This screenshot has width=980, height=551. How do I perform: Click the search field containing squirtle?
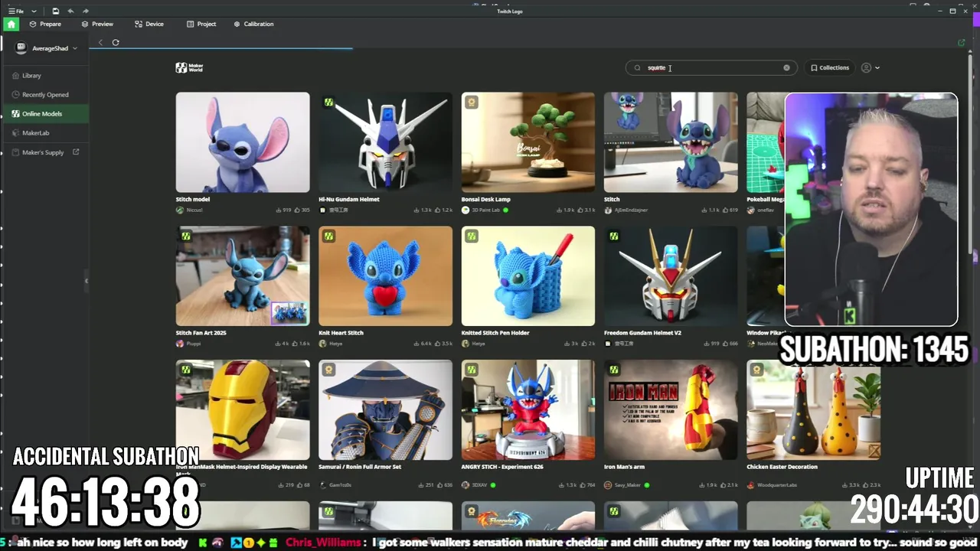pyautogui.click(x=711, y=67)
